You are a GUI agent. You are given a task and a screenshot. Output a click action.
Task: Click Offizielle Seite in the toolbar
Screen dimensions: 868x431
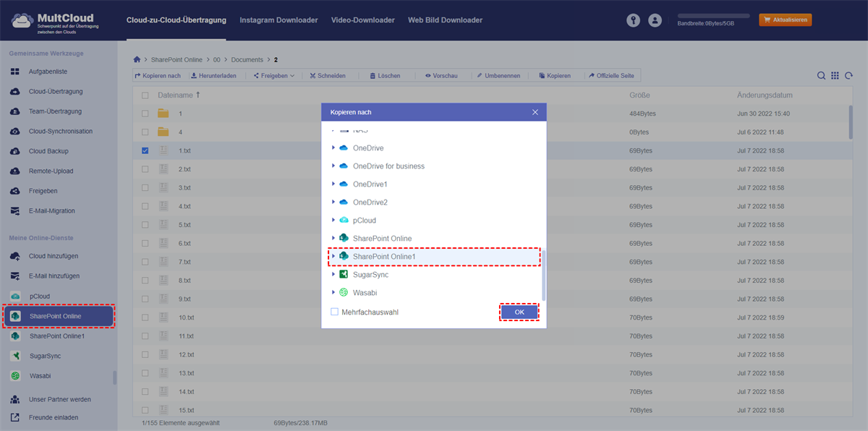[x=611, y=76]
